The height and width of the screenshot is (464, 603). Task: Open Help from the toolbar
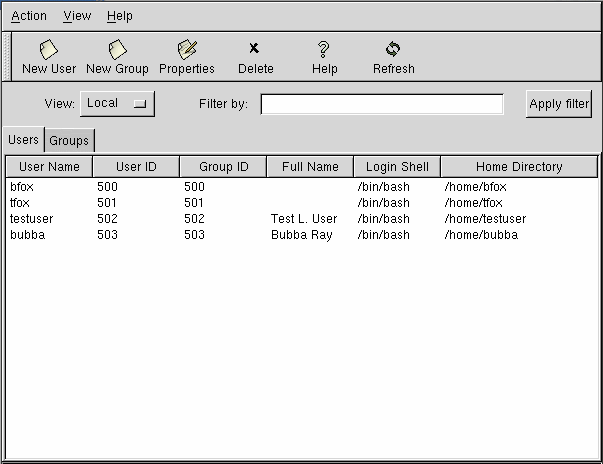click(324, 57)
